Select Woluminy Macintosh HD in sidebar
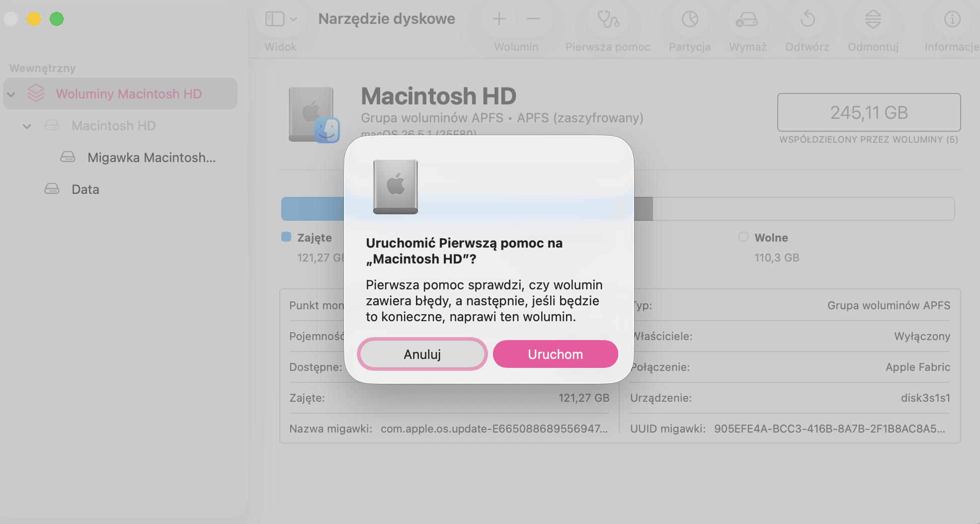980x524 pixels. point(120,93)
